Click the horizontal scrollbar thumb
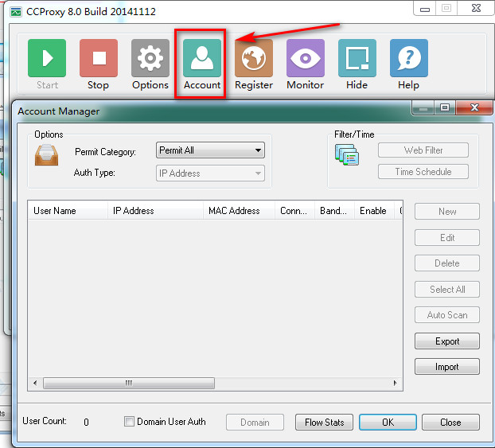This screenshot has width=495, height=448. coord(129,383)
